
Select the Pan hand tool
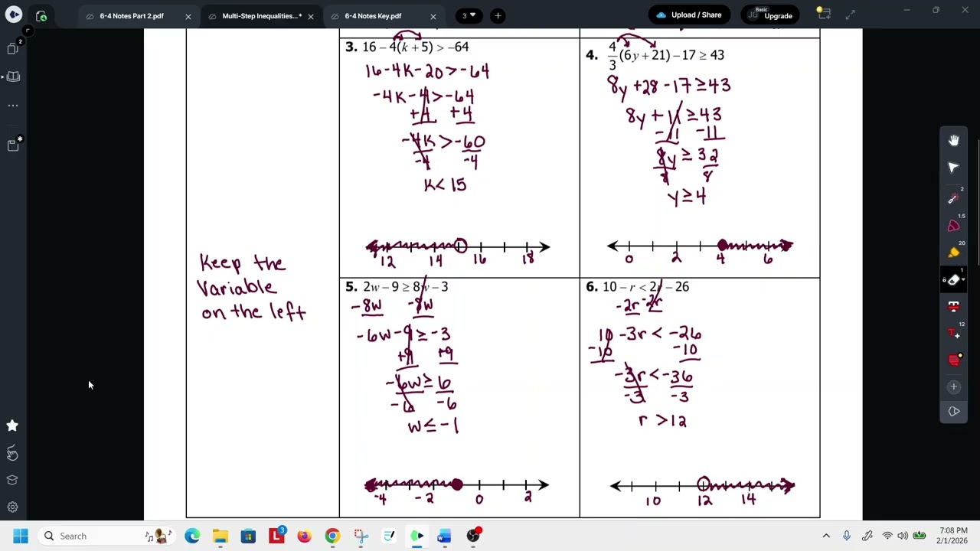pyautogui.click(x=953, y=140)
